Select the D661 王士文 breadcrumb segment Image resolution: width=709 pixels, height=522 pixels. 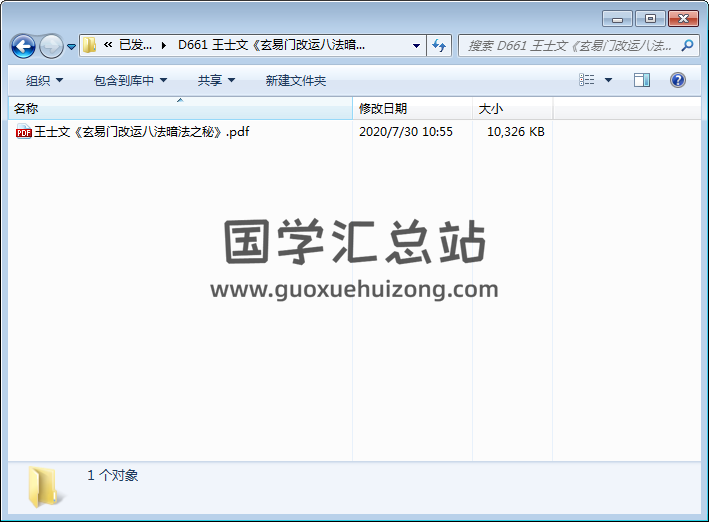(271, 45)
